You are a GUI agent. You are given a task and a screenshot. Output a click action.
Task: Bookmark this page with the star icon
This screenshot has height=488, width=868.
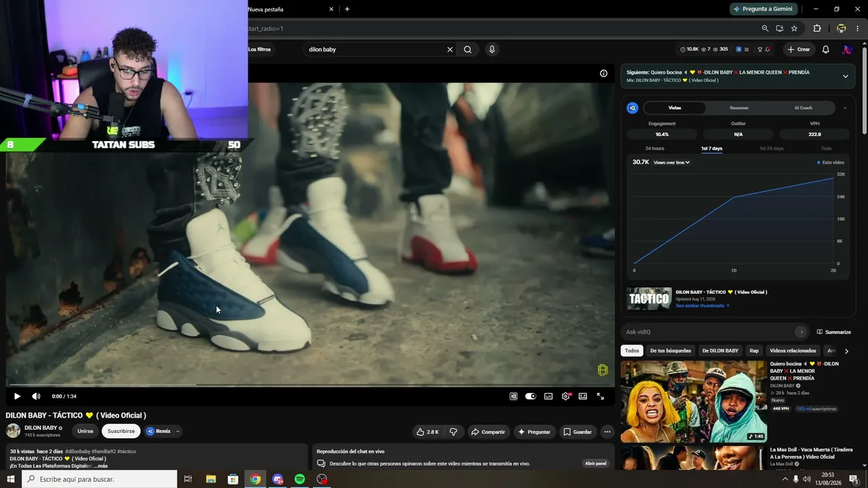(x=794, y=28)
